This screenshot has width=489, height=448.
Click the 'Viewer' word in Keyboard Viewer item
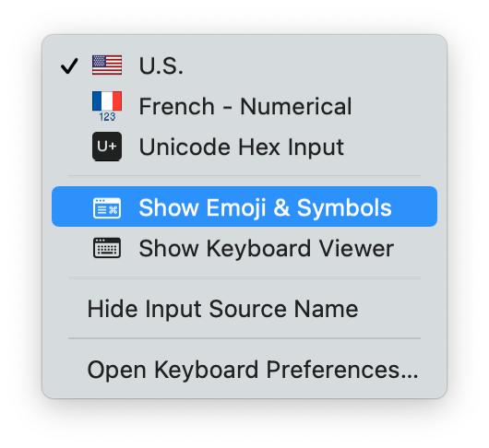coord(356,248)
